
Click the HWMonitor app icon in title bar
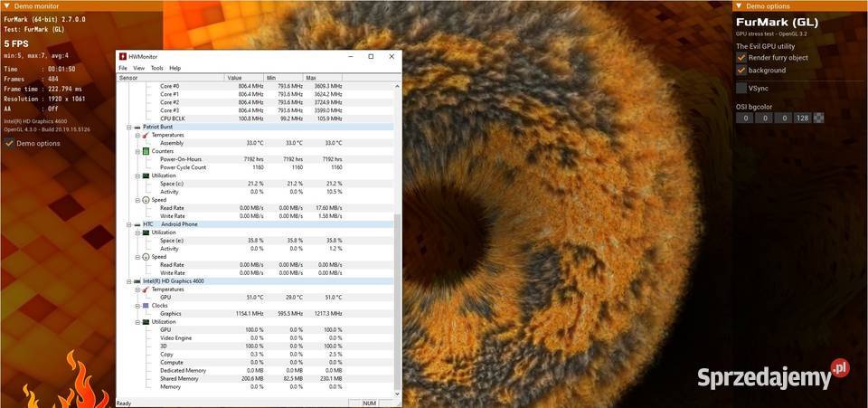click(x=122, y=56)
